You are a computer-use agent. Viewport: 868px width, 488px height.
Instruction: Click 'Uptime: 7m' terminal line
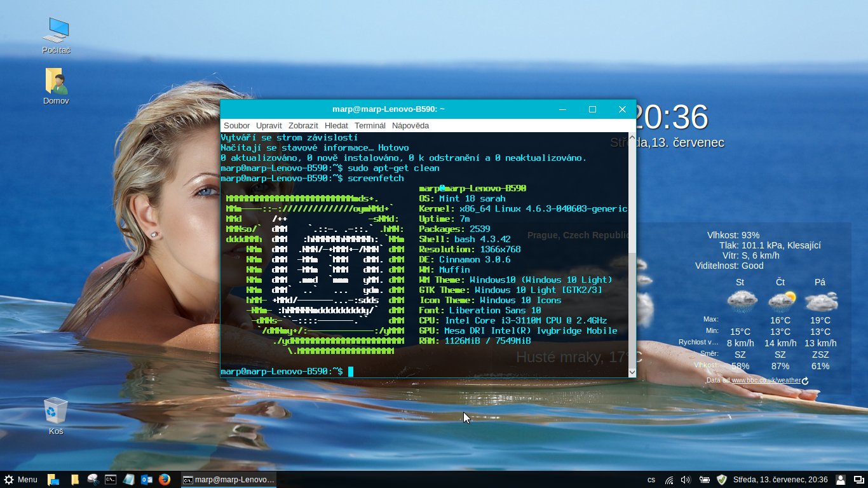[445, 219]
